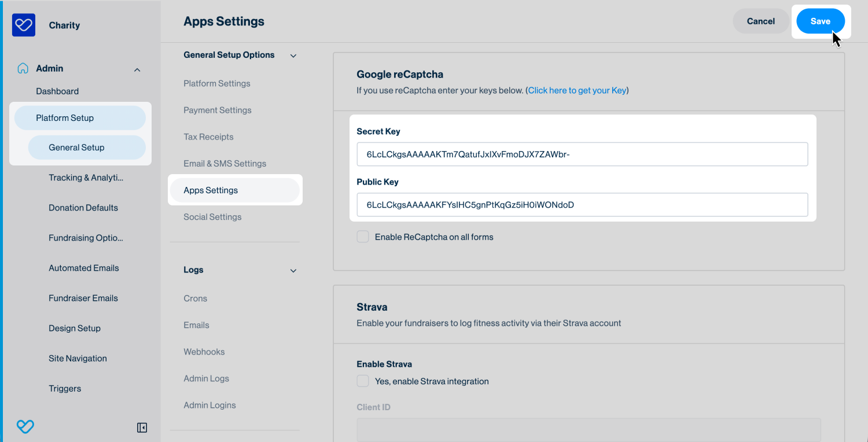View the Webhooks log
This screenshot has height=442, width=868.
point(204,351)
